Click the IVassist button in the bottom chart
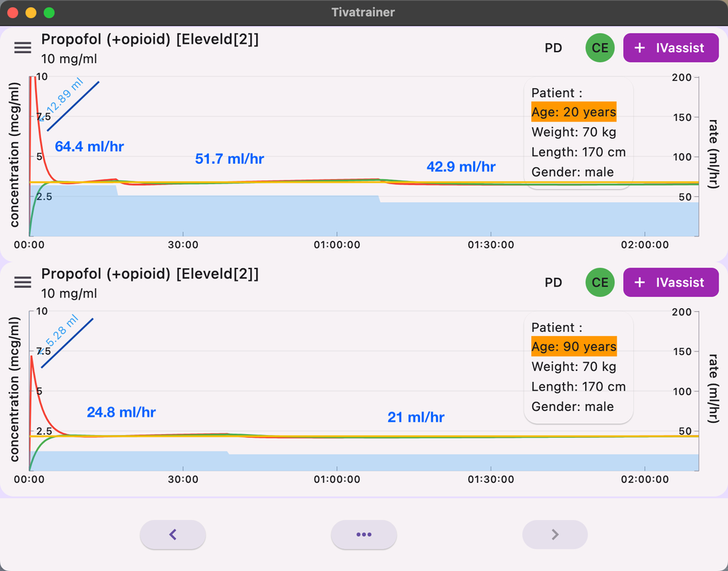This screenshot has width=728, height=571. (670, 282)
